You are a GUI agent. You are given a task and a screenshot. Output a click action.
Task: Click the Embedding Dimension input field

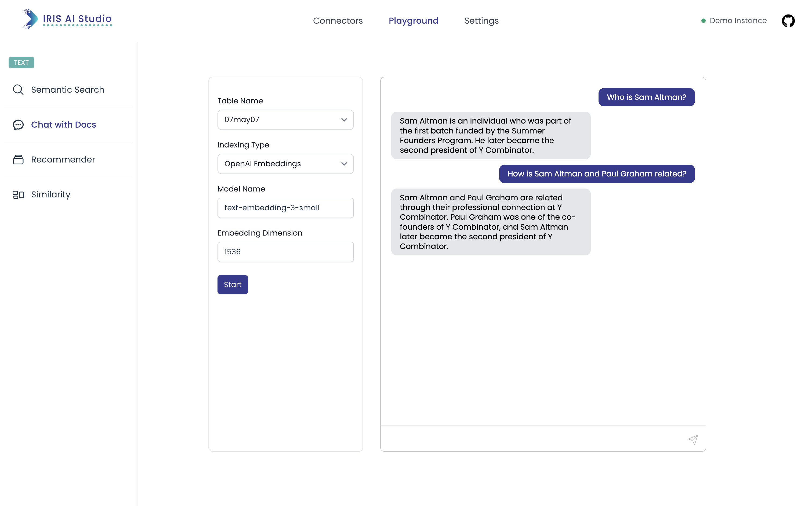(x=285, y=252)
